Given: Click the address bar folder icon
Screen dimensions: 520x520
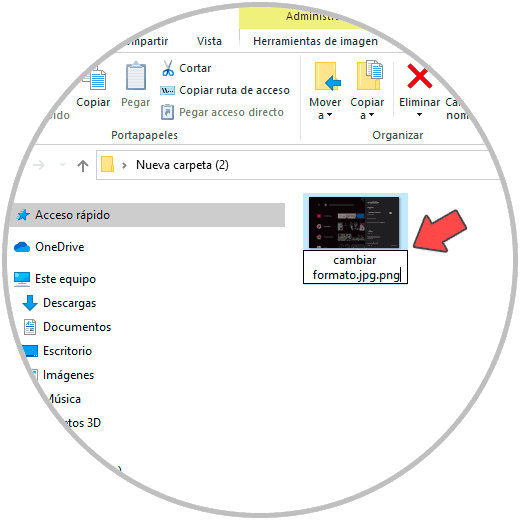Looking at the screenshot, I should [x=107, y=164].
